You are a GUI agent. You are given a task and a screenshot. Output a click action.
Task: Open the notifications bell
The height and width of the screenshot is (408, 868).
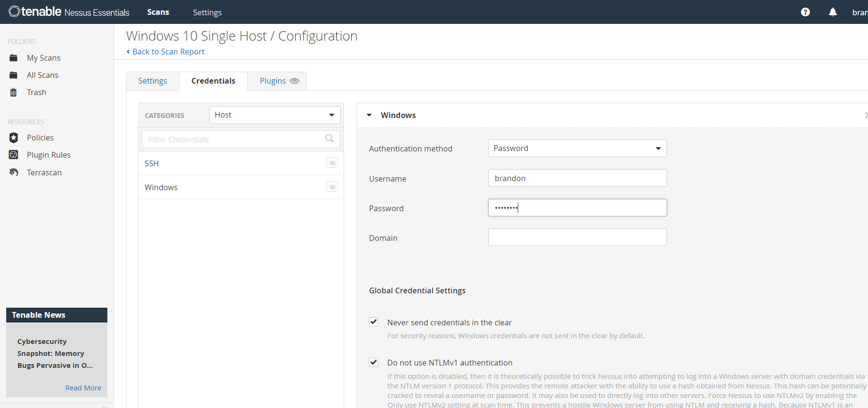833,12
